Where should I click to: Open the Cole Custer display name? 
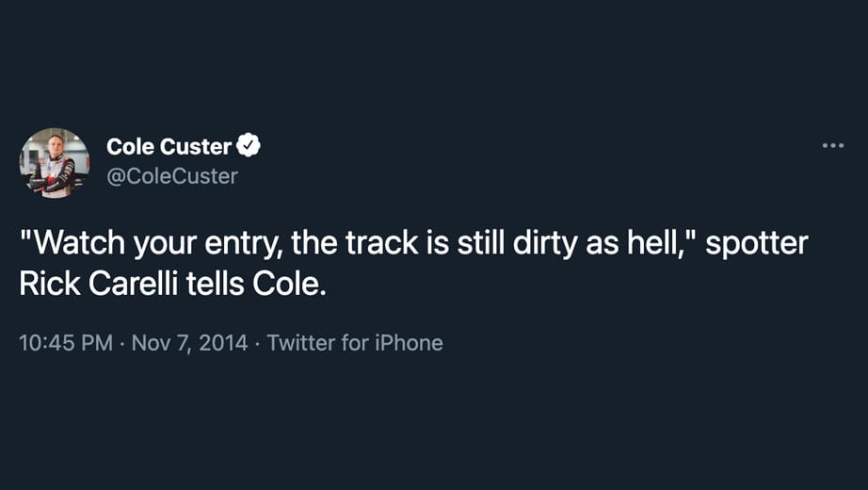(x=169, y=146)
